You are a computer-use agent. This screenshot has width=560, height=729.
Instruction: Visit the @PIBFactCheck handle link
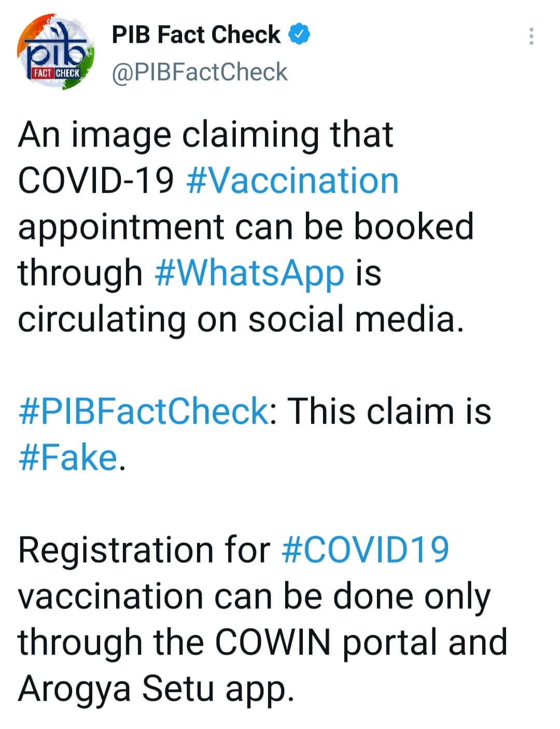pos(200,72)
